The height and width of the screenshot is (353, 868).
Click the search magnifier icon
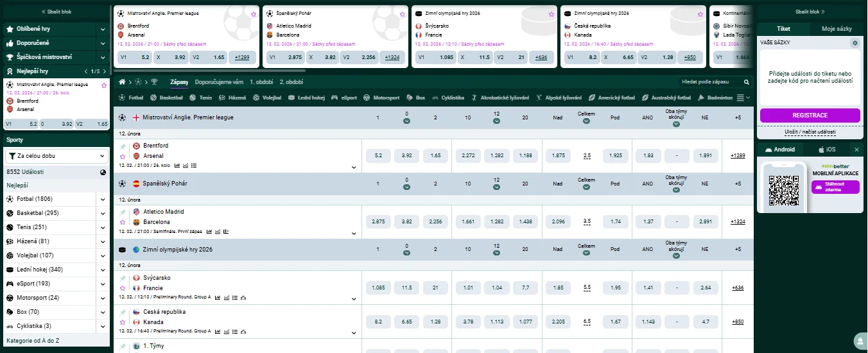[746, 82]
